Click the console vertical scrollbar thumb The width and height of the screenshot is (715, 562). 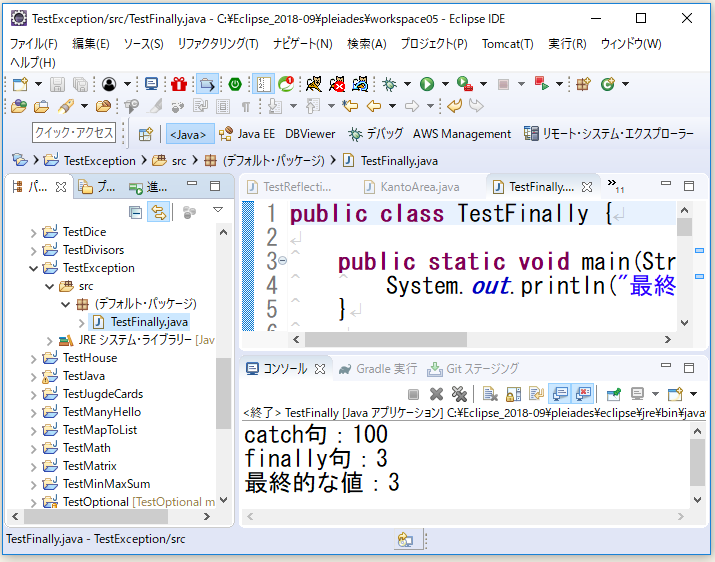pyautogui.click(x=697, y=463)
